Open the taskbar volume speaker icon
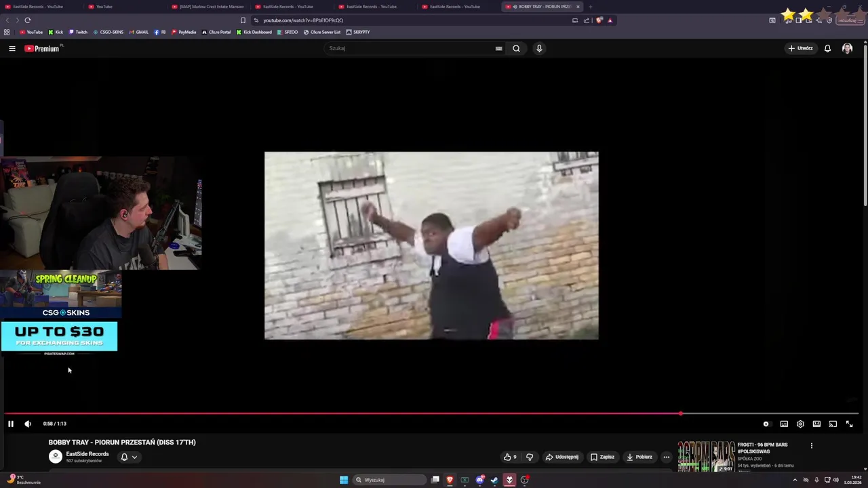This screenshot has width=868, height=488. click(x=835, y=480)
